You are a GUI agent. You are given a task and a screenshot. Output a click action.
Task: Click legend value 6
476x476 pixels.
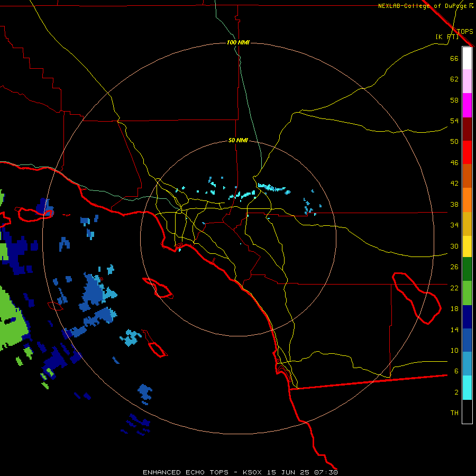click(x=456, y=371)
